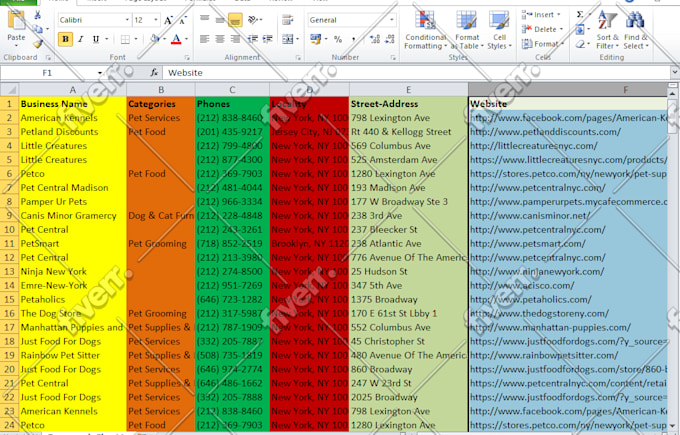Open the font size 12 dropdown
The height and width of the screenshot is (435, 680).
point(156,20)
